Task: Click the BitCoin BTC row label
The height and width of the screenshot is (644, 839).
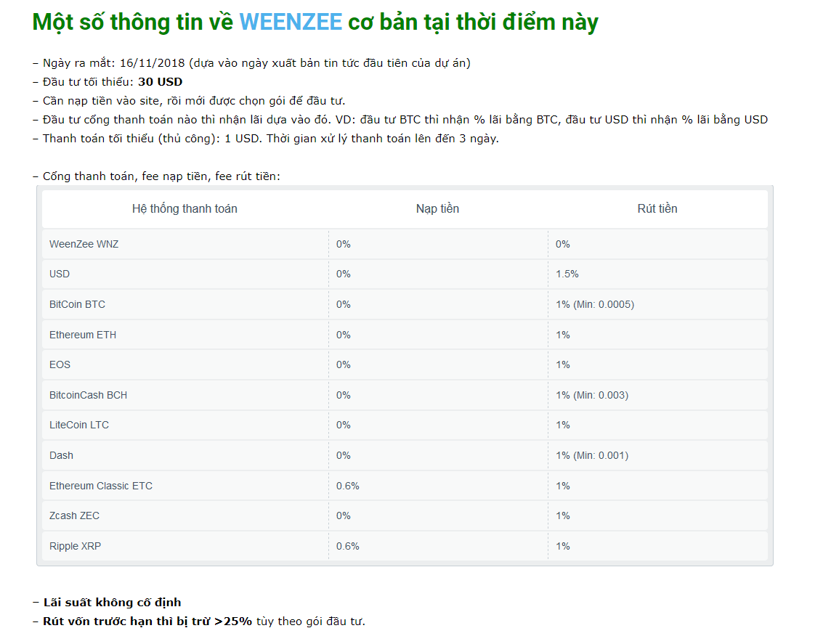Action: click(x=77, y=304)
